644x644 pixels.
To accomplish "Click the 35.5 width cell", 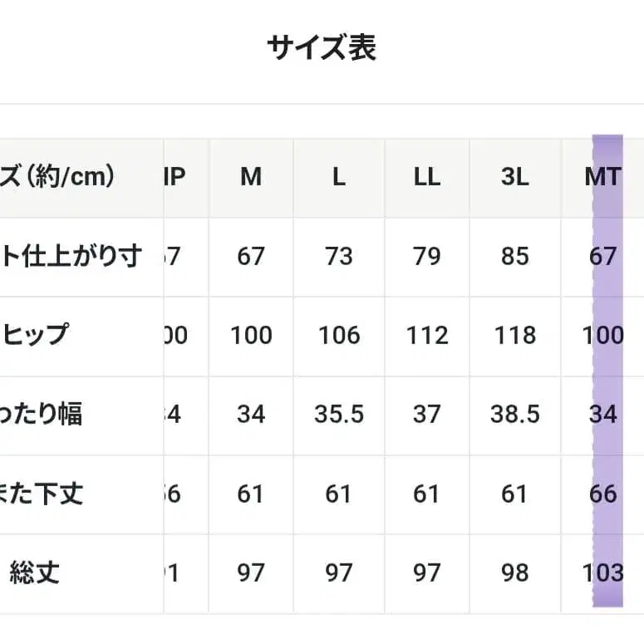I will click(x=338, y=414).
